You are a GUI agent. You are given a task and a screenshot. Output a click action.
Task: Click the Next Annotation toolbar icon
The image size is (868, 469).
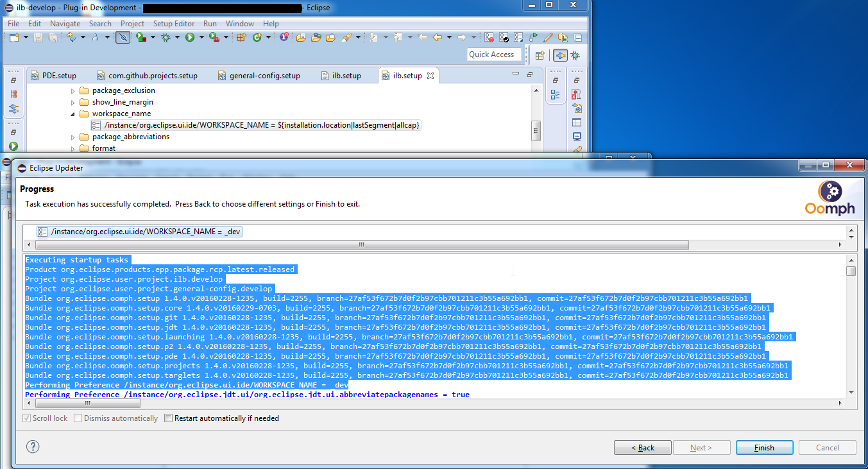[373, 37]
